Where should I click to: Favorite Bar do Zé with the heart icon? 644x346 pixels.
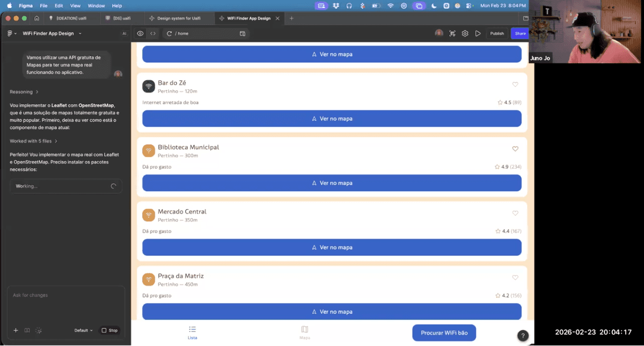pyautogui.click(x=515, y=84)
